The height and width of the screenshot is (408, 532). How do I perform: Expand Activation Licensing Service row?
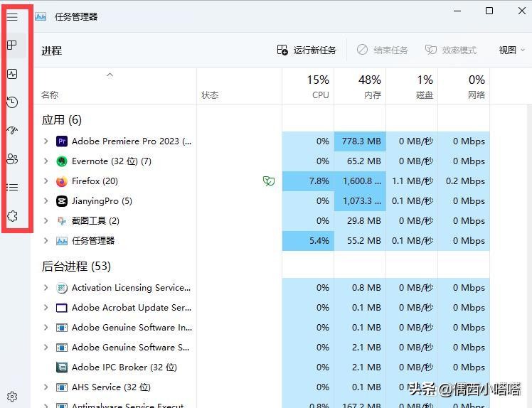46,288
